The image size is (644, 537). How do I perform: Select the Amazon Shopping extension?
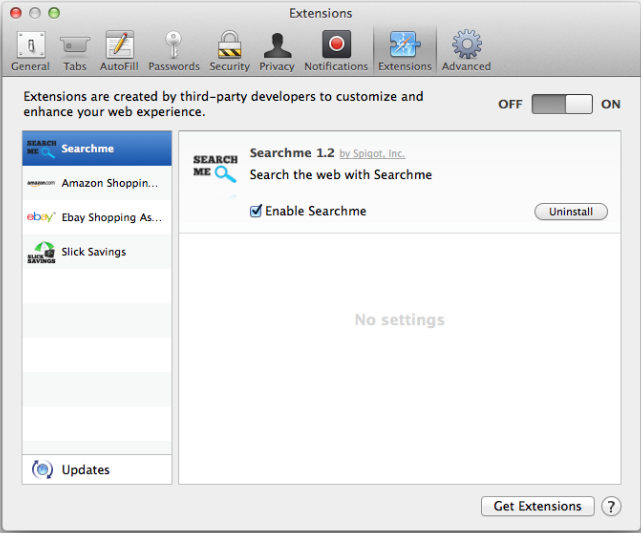click(97, 184)
